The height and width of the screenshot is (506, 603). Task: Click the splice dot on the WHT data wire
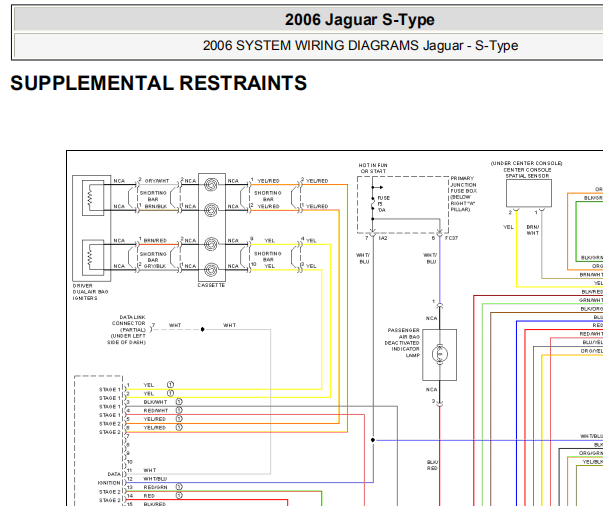point(202,329)
